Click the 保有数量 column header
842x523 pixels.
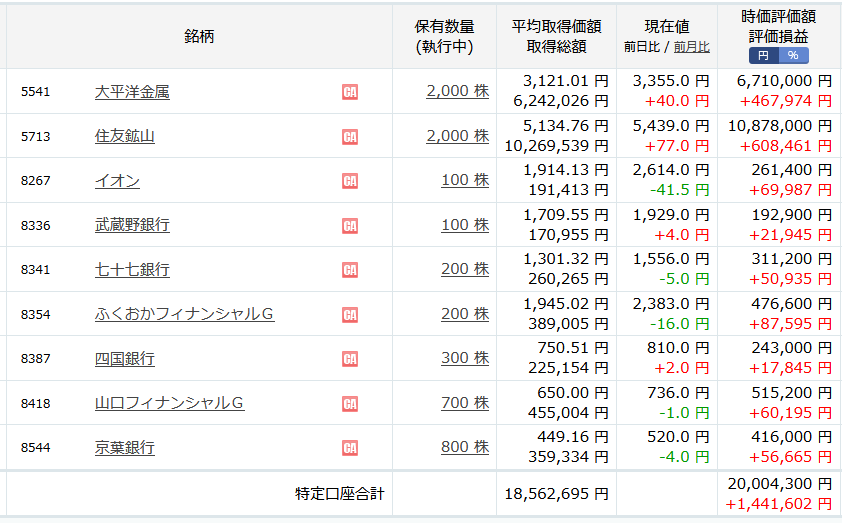tap(445, 26)
